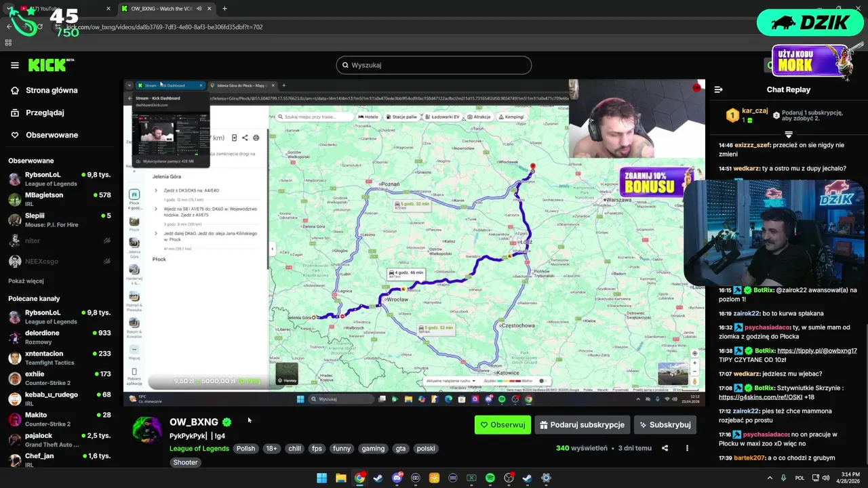The image size is (868, 488).
Task: Open Spotify from the taskbar
Action: click(490, 478)
